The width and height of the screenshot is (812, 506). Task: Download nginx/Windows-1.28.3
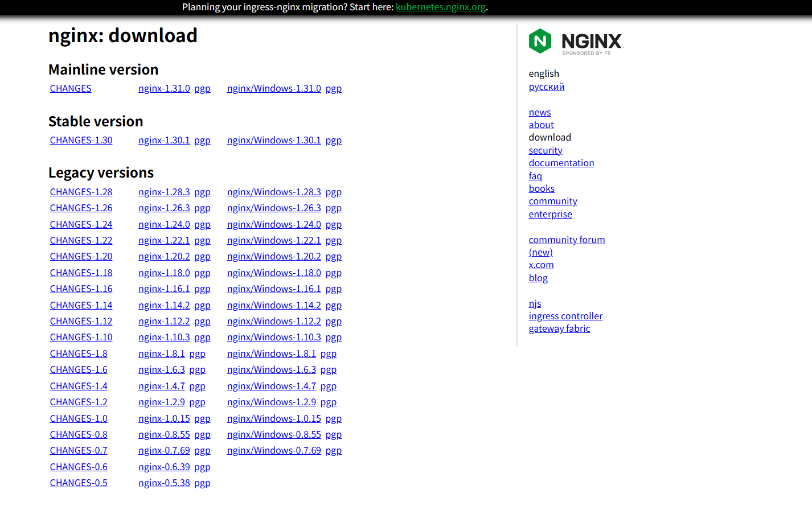coord(274,192)
